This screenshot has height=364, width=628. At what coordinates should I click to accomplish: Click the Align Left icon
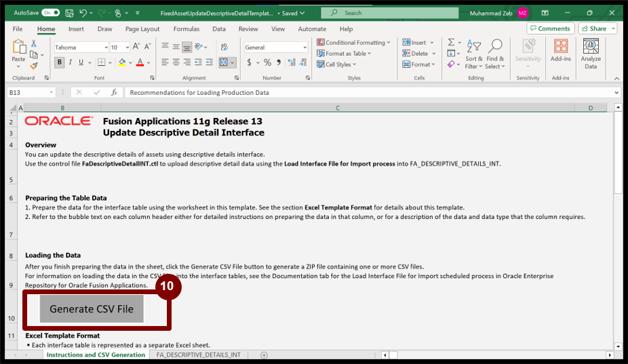tap(165, 62)
